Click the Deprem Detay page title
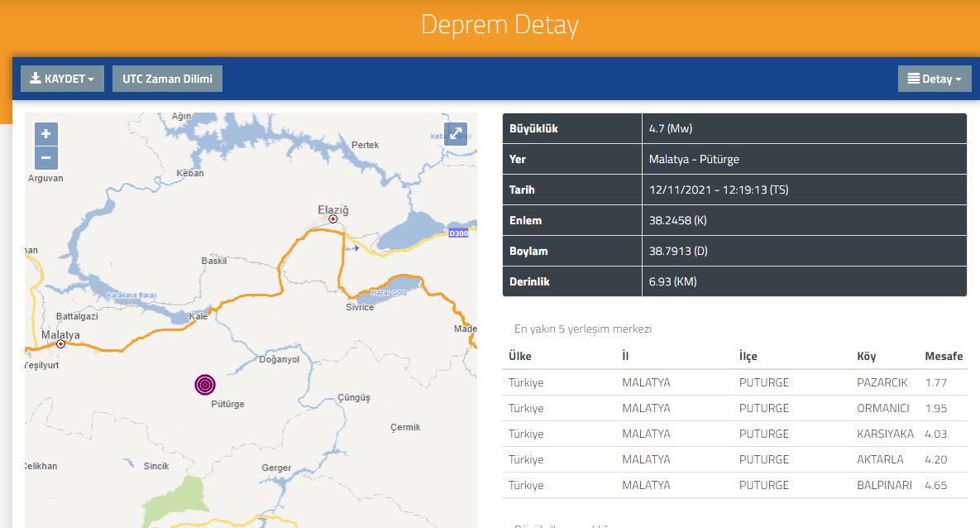Image resolution: width=980 pixels, height=528 pixels. [x=500, y=25]
